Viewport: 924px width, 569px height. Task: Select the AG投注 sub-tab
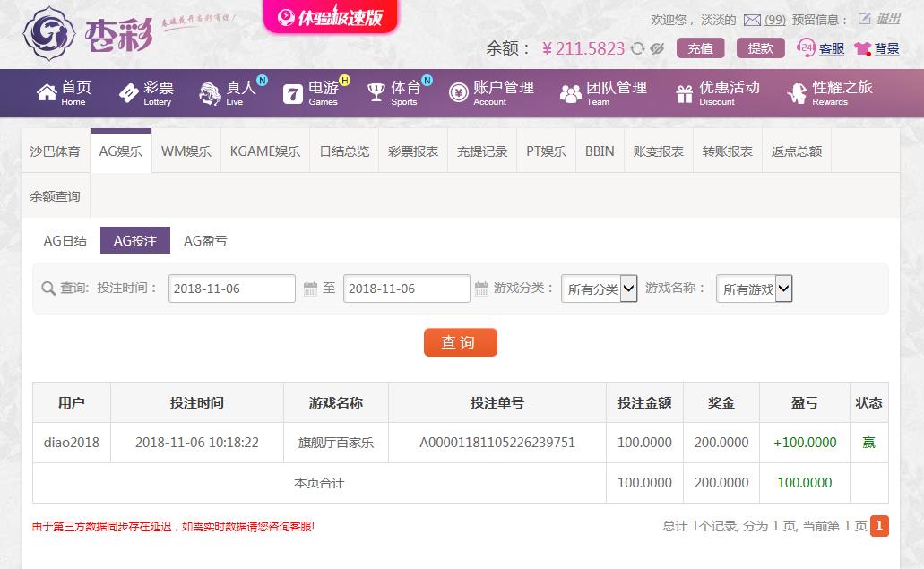click(135, 240)
